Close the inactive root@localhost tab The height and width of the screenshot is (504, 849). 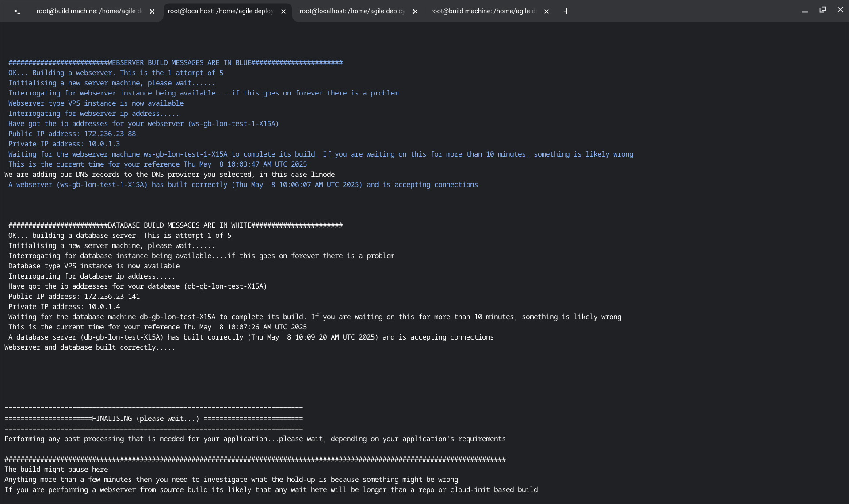(415, 11)
